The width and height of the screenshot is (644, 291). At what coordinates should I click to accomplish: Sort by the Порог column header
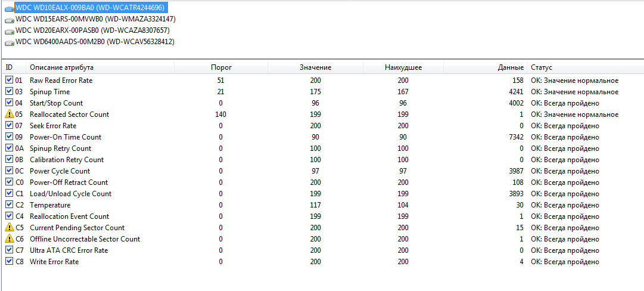pyautogui.click(x=221, y=67)
